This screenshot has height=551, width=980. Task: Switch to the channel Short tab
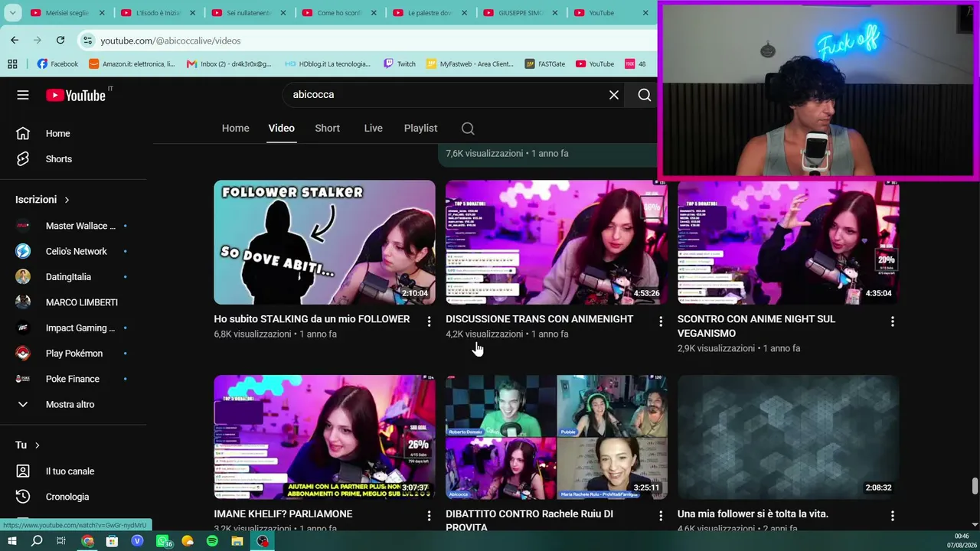(327, 129)
